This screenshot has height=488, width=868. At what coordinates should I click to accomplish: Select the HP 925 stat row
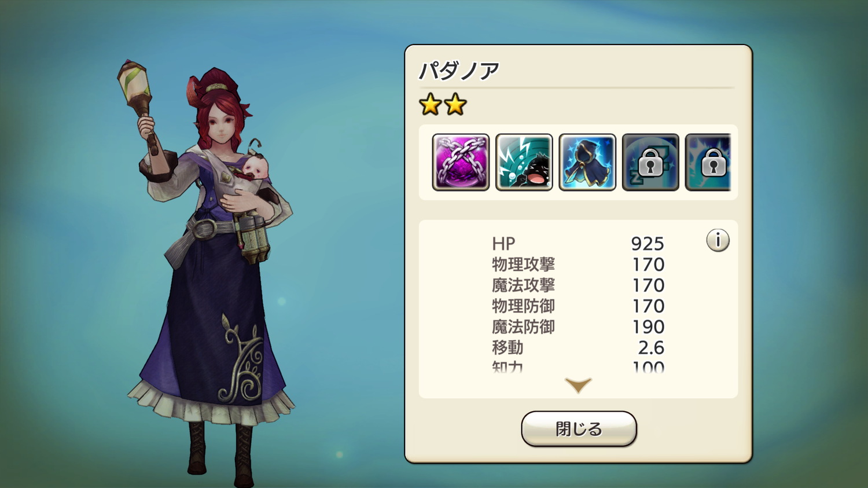tap(578, 244)
